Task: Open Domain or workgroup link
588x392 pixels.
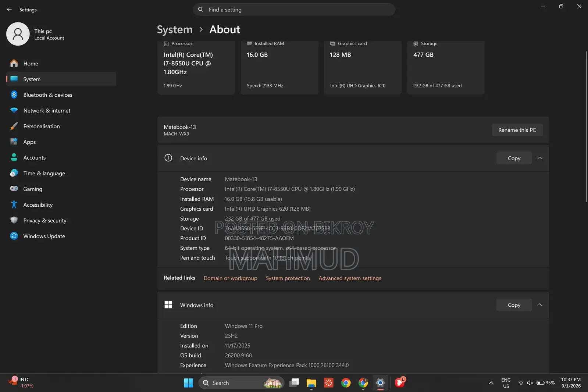Action: (230, 278)
